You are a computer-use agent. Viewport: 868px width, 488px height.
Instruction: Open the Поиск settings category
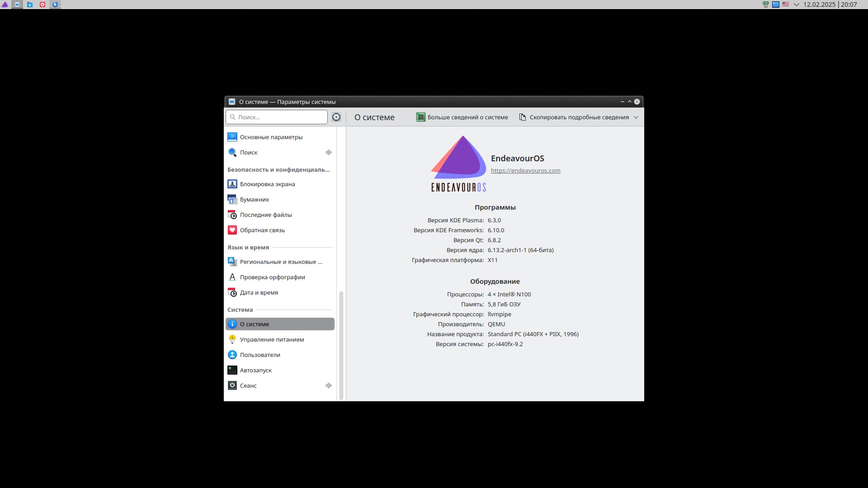[280, 152]
